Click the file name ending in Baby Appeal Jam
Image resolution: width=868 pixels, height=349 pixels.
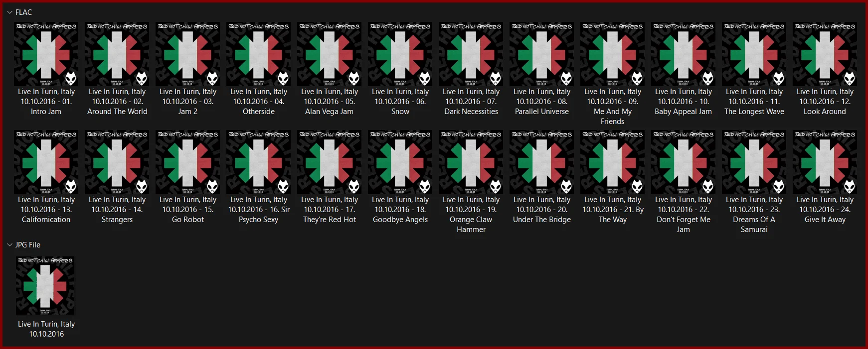coord(684,102)
